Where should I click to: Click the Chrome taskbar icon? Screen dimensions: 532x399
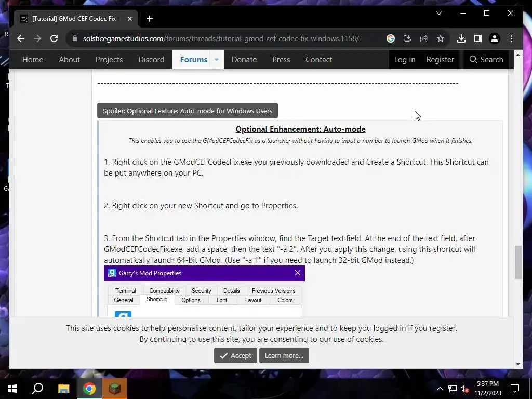(89, 389)
